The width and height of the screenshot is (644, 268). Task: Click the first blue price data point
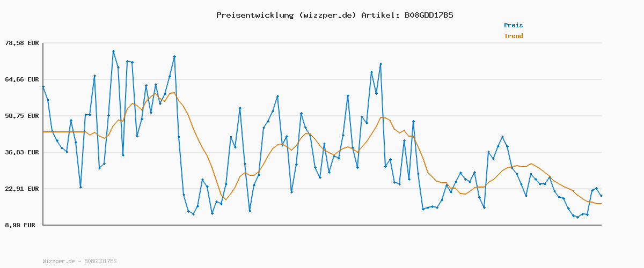(x=43, y=87)
